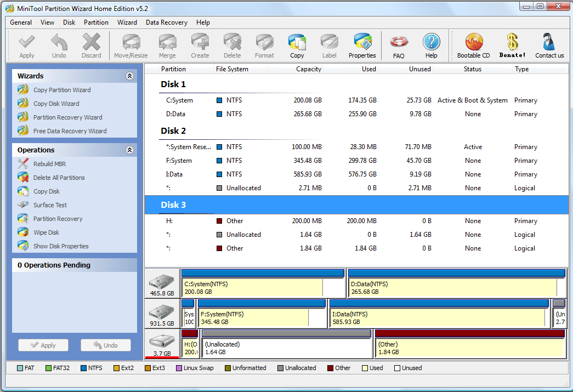Start the Partition Recovery Wizard

[67, 117]
